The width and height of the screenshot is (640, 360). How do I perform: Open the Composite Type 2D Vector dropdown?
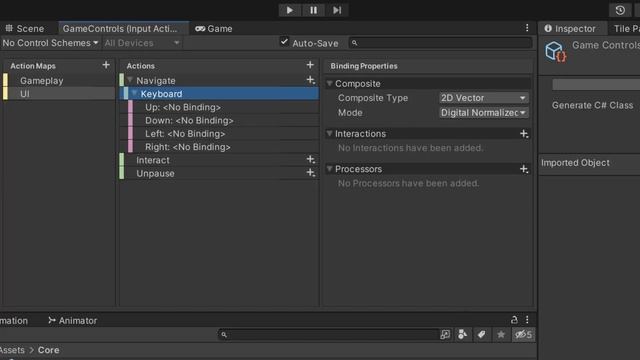[x=483, y=98]
